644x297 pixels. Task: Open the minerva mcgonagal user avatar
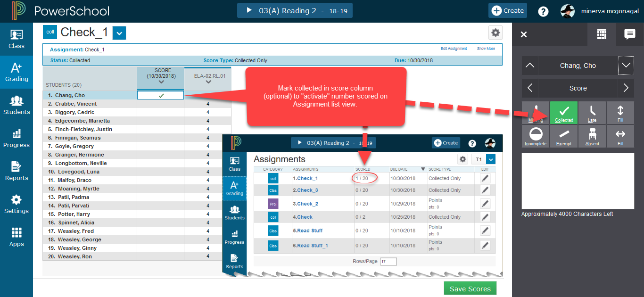coord(568,11)
